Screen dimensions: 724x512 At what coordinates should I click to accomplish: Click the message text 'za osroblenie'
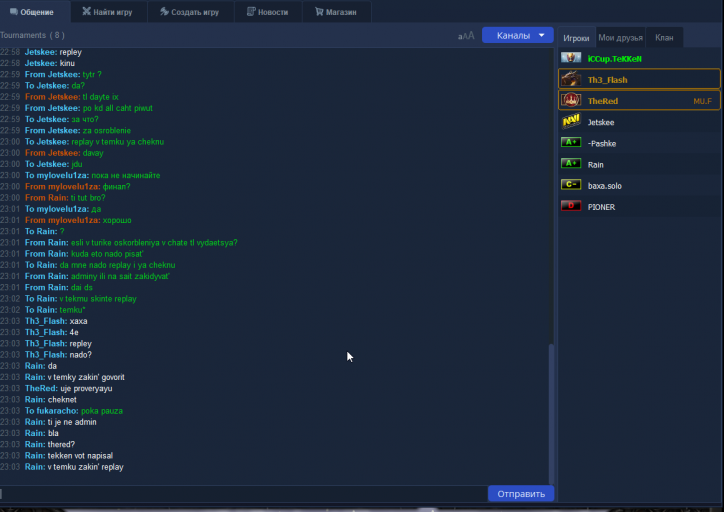click(x=107, y=131)
